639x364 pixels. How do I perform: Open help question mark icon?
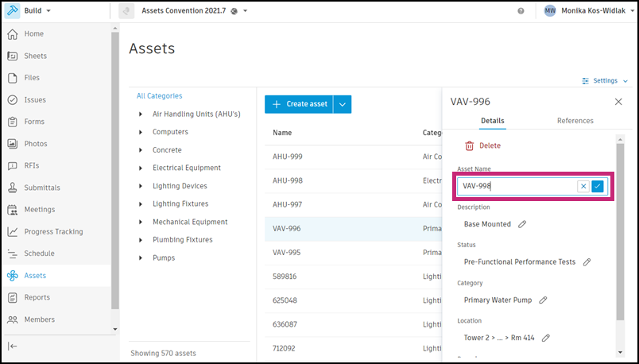point(521,11)
